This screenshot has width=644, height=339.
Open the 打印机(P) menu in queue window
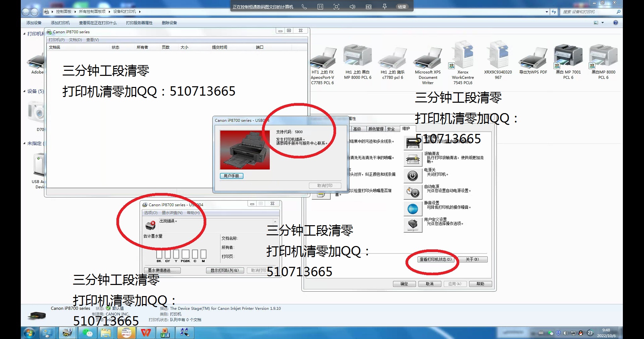pos(56,40)
